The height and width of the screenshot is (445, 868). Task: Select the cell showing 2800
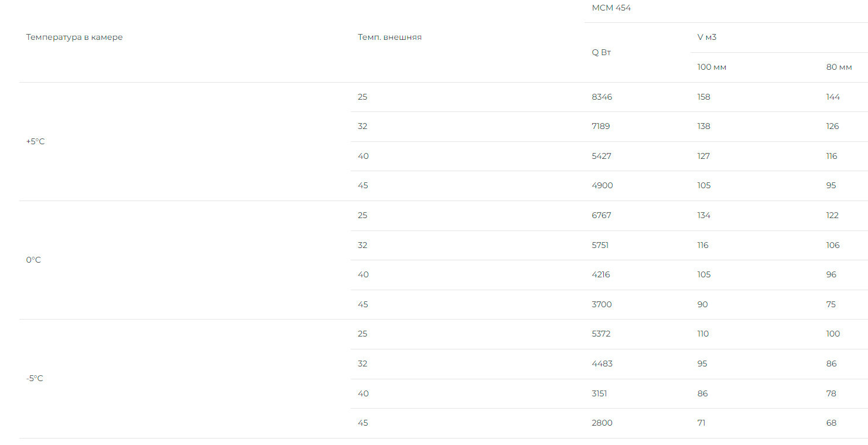(x=602, y=423)
